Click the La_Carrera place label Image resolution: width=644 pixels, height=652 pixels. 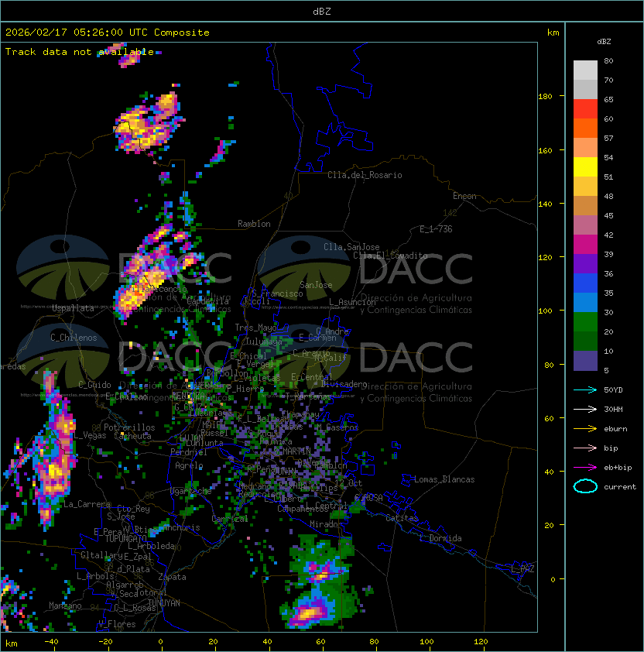click(x=87, y=504)
